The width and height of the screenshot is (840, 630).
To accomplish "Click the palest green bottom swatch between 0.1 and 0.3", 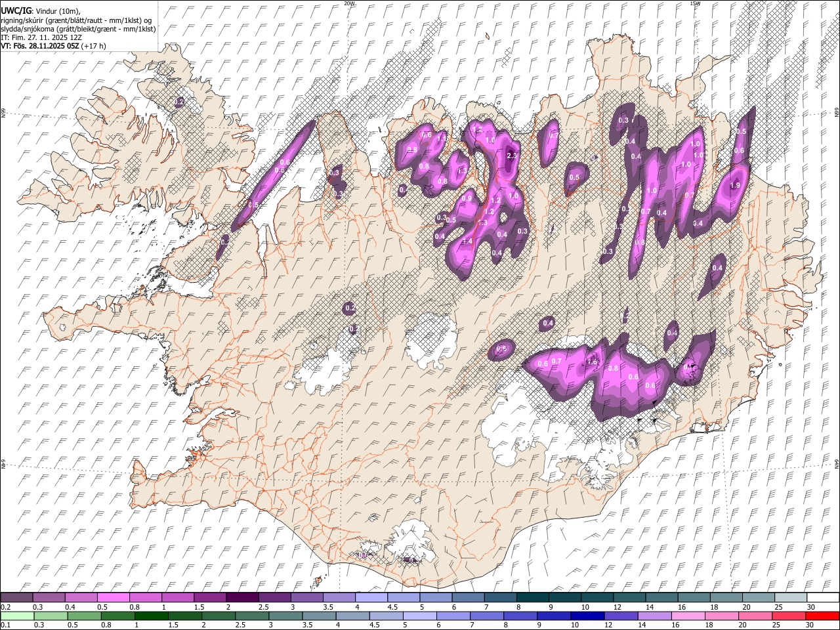I will pos(17,616).
